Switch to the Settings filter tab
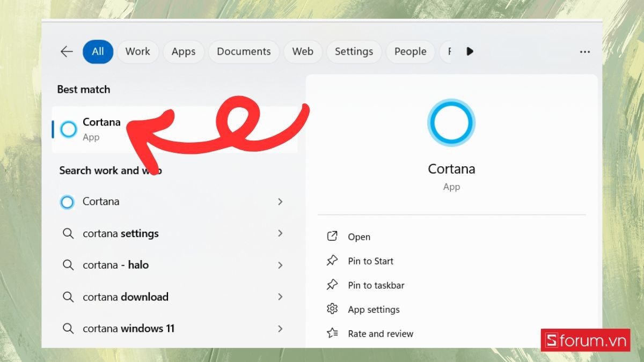Viewport: 644px width, 362px height. coord(354,51)
